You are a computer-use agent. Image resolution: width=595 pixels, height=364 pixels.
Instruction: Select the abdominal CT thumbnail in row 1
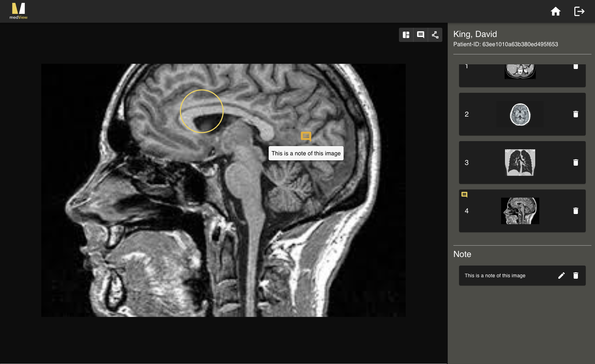click(x=520, y=71)
